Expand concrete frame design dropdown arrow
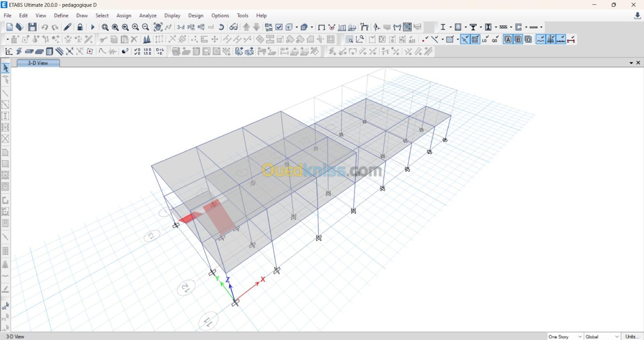This screenshot has width=644, height=340. coord(466,27)
